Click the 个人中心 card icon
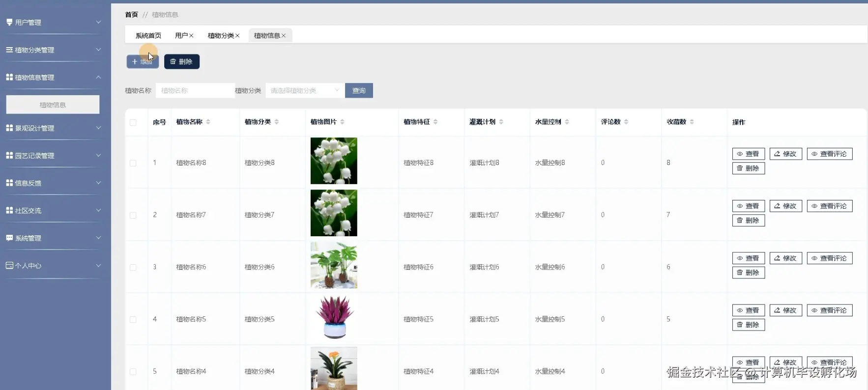 pos(9,265)
